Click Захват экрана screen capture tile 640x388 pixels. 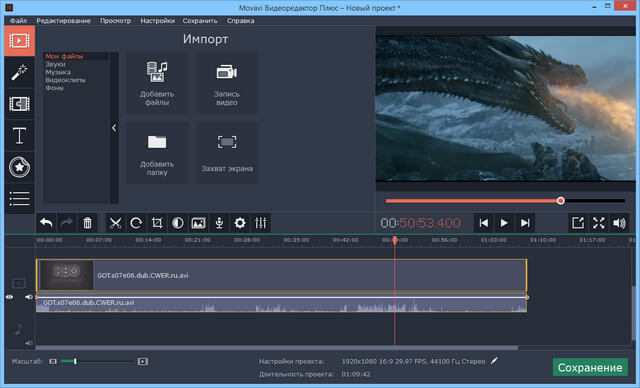point(227,153)
